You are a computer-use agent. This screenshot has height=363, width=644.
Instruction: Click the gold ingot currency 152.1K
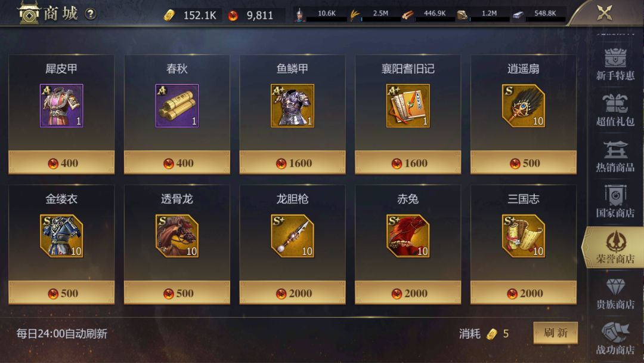(x=190, y=15)
